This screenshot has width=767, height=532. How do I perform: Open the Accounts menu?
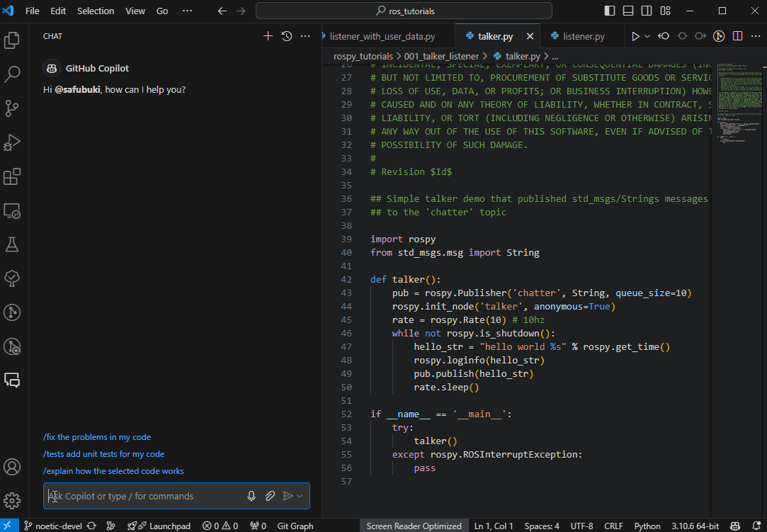12,467
